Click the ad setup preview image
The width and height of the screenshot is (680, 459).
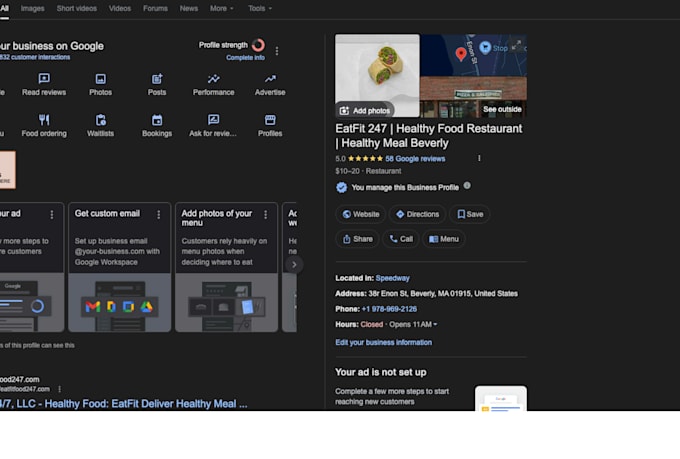pos(501,399)
